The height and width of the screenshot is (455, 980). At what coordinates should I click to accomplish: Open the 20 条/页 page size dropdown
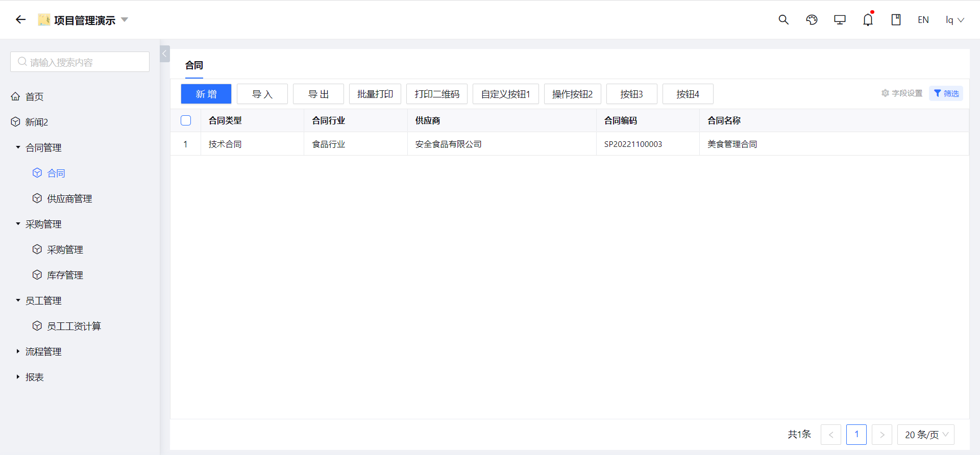926,435
